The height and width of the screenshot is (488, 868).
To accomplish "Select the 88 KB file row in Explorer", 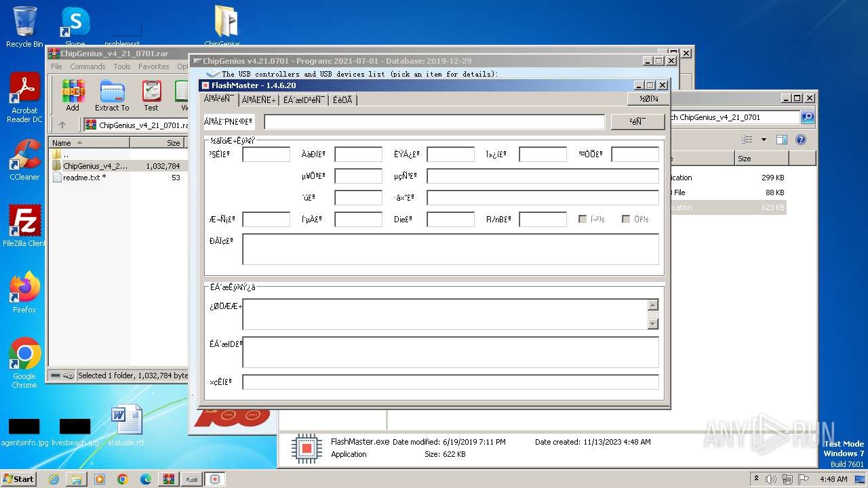I will click(728, 192).
